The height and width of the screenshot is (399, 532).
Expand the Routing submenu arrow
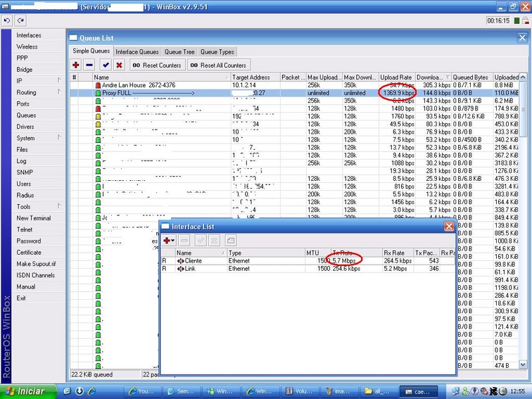coord(59,92)
